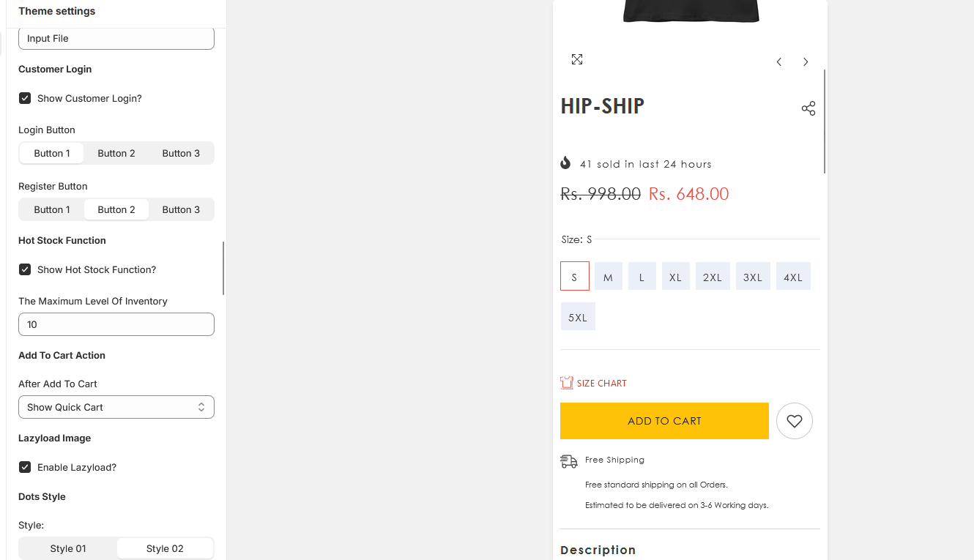
Task: Open the SIZE CHART link
Action: click(602, 384)
